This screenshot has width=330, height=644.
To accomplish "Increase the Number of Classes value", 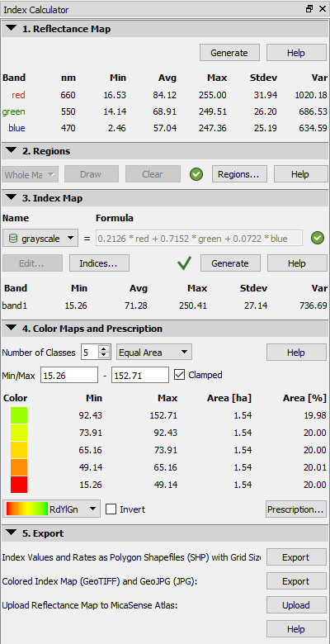I will 104,349.
